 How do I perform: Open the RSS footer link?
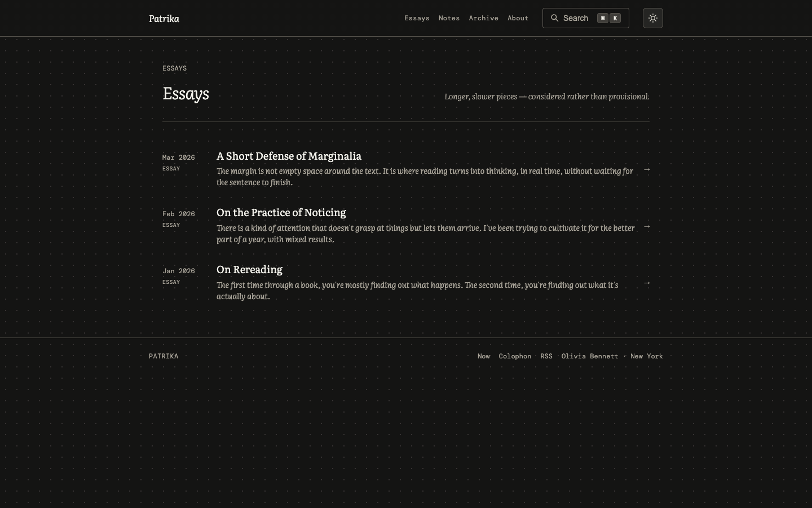[x=546, y=356]
